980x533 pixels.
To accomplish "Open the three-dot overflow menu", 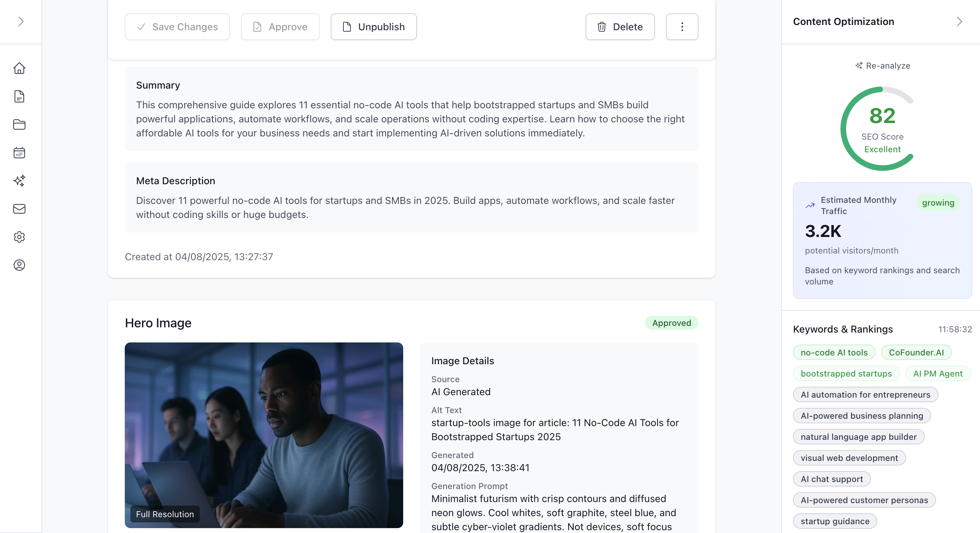I will [x=682, y=27].
